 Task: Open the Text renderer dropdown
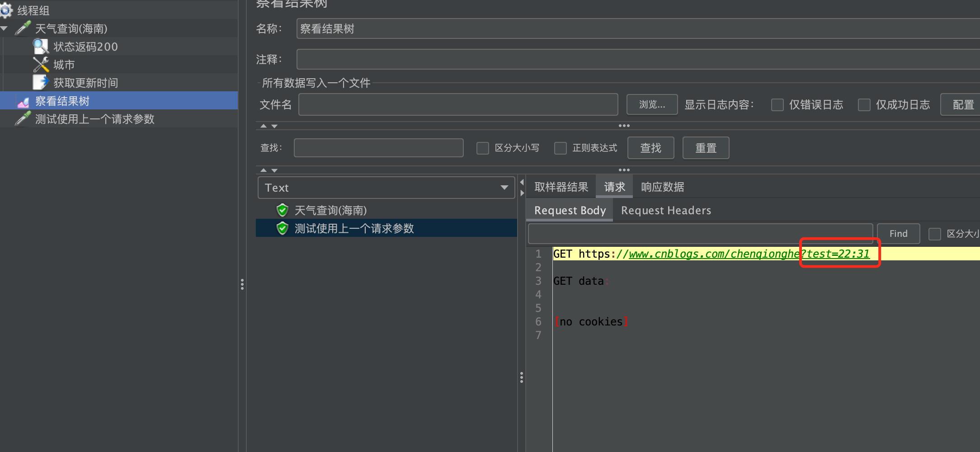386,188
